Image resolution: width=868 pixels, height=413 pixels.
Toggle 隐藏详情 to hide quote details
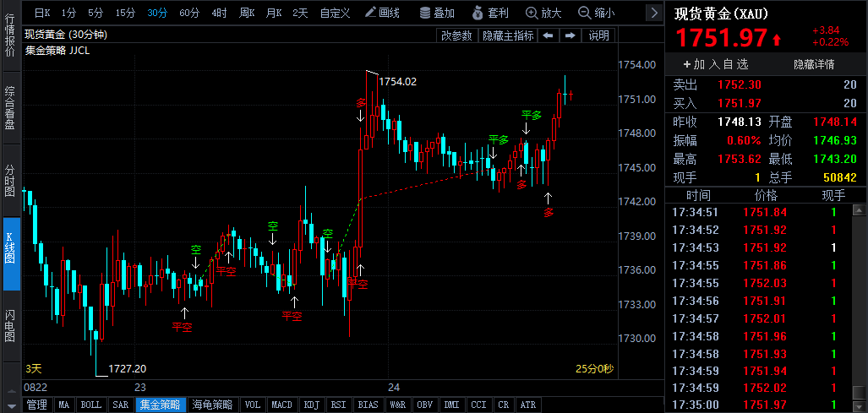[814, 64]
